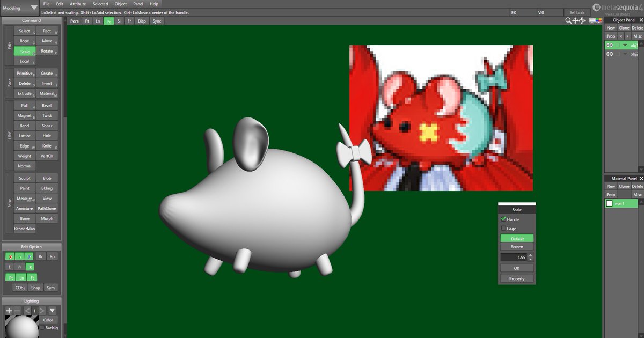Toggle X axis edit option
Image resolution: width=644 pixels, height=338 pixels.
[x=10, y=256]
